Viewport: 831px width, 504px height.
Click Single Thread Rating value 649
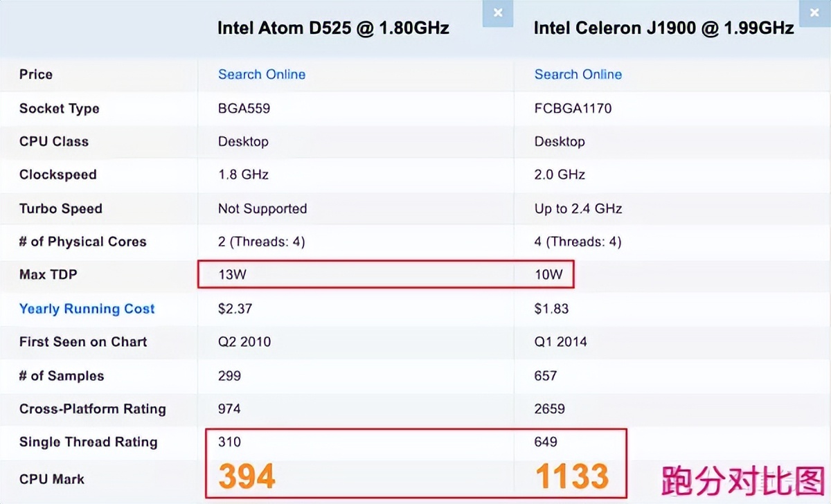click(546, 442)
